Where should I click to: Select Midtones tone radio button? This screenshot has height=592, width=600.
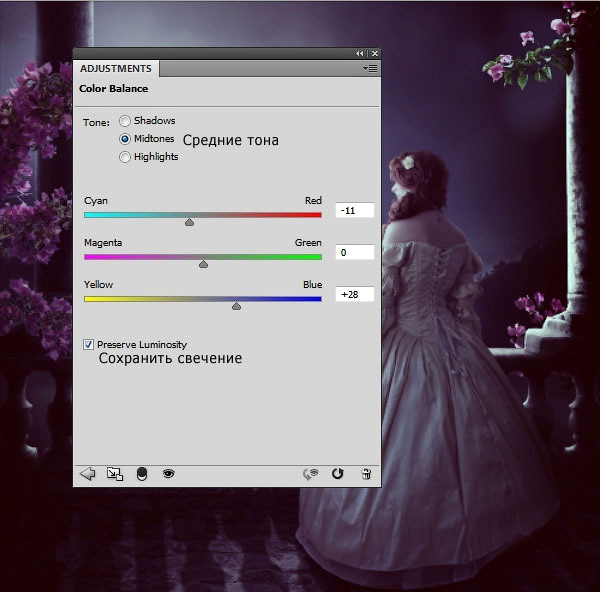tap(125, 139)
